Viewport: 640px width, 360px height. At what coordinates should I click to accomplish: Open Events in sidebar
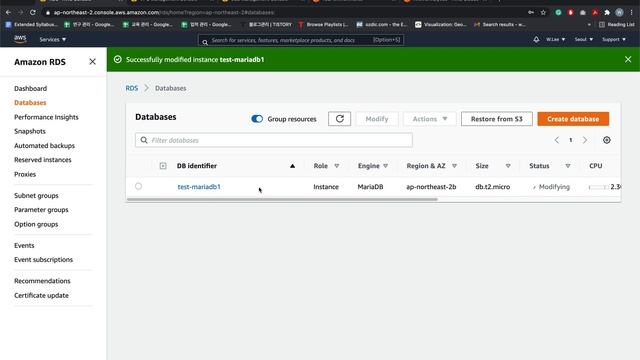(24, 245)
